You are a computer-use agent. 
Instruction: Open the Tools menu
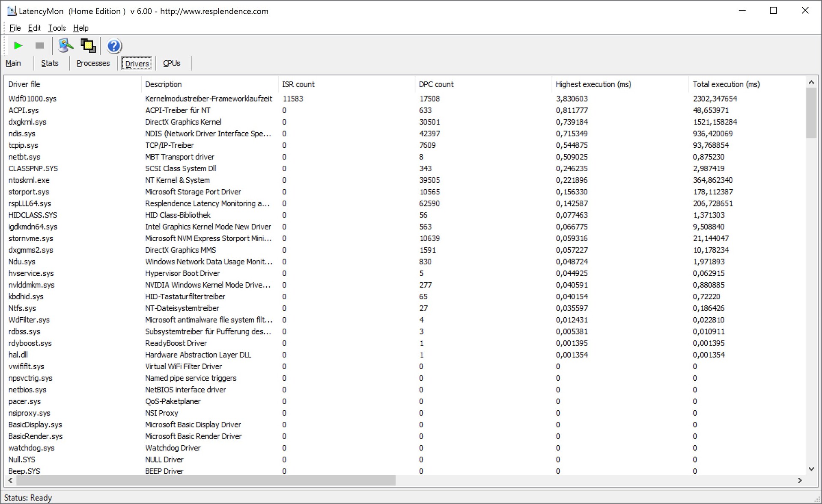(x=57, y=28)
